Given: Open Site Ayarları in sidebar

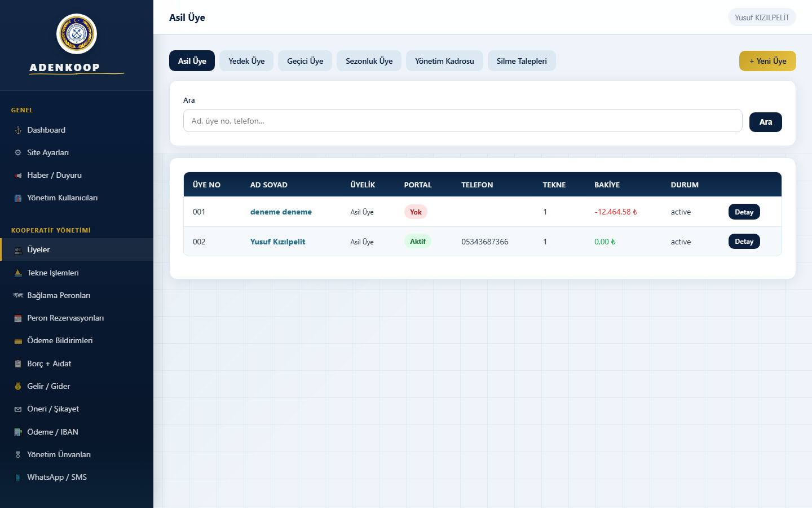Looking at the screenshot, I should tap(77, 152).
